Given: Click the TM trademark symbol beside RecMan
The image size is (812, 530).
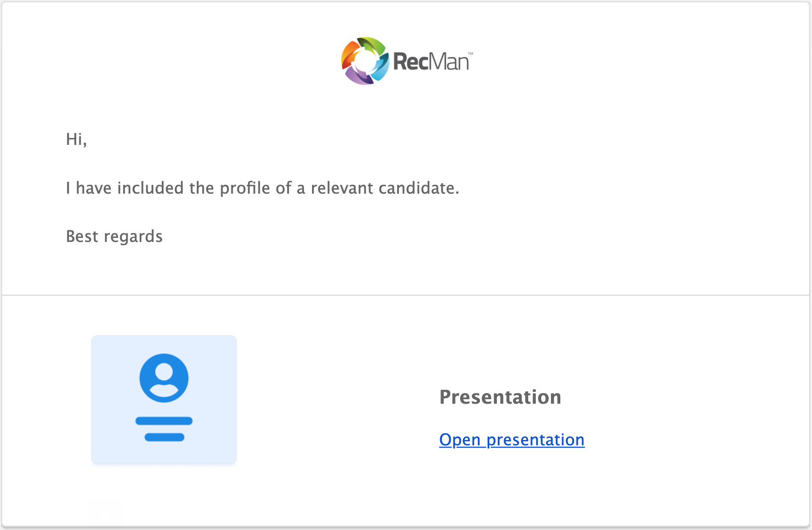Looking at the screenshot, I should 470,54.
